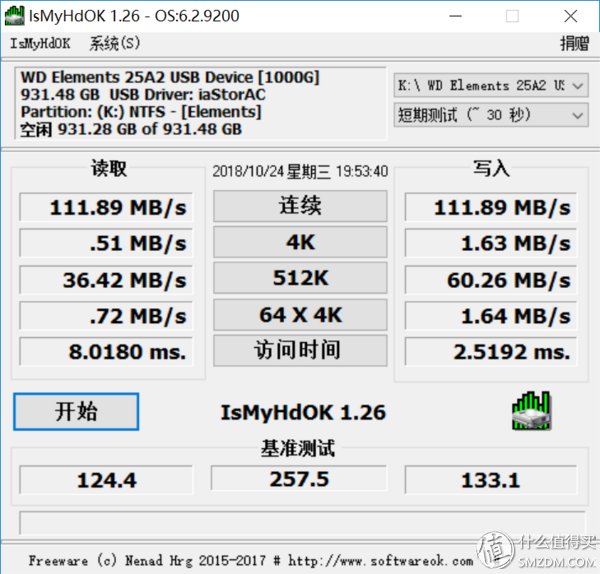The height and width of the screenshot is (574, 600).
Task: Open the http://www.softwareok.com footer link
Action: (x=381, y=561)
